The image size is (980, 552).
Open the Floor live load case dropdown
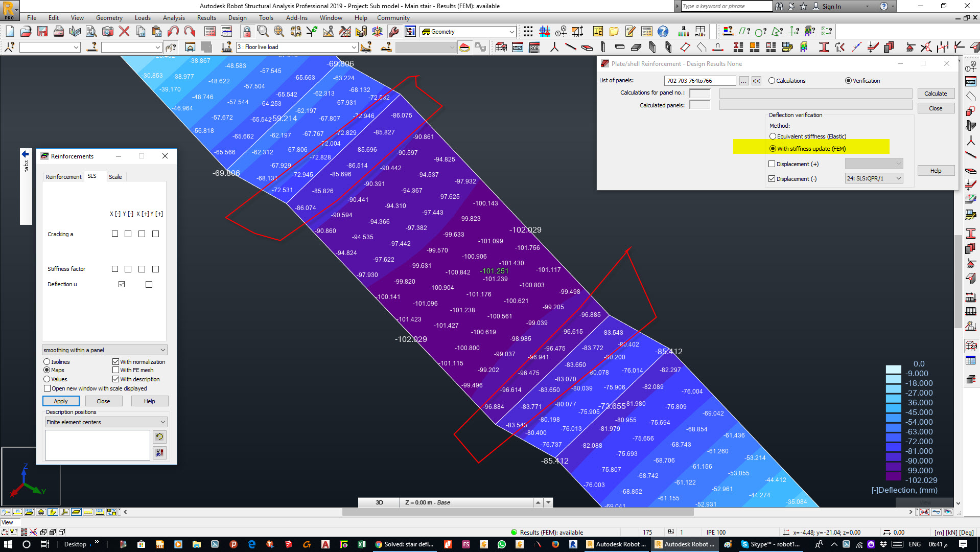point(355,47)
